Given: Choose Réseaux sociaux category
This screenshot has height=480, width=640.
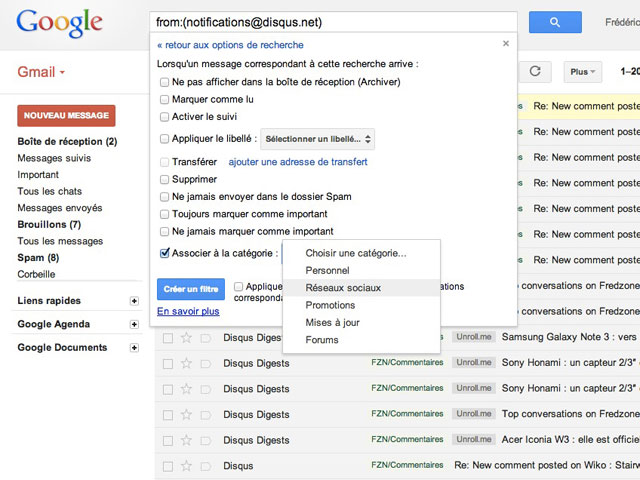Looking at the screenshot, I should [x=361, y=288].
